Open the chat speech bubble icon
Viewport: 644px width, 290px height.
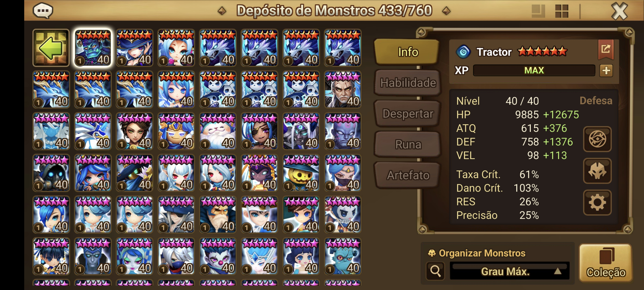point(43,11)
